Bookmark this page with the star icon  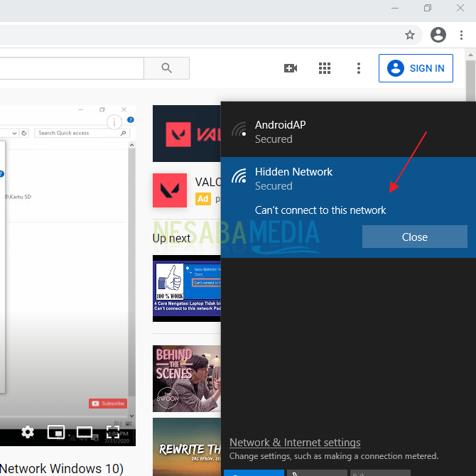[x=410, y=35]
